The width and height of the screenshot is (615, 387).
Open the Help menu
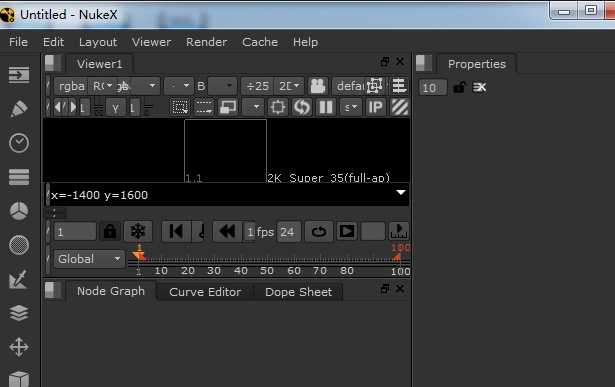pyautogui.click(x=305, y=42)
